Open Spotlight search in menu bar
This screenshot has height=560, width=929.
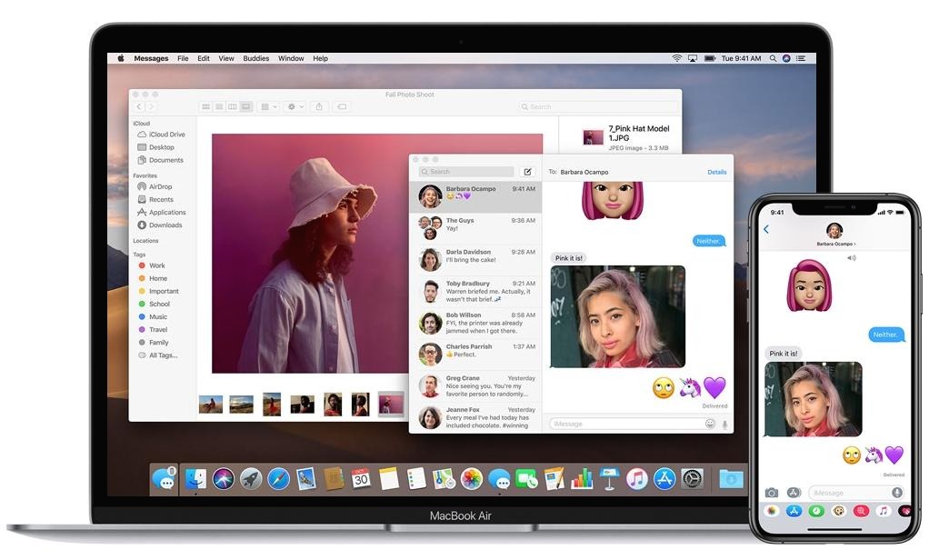(773, 59)
